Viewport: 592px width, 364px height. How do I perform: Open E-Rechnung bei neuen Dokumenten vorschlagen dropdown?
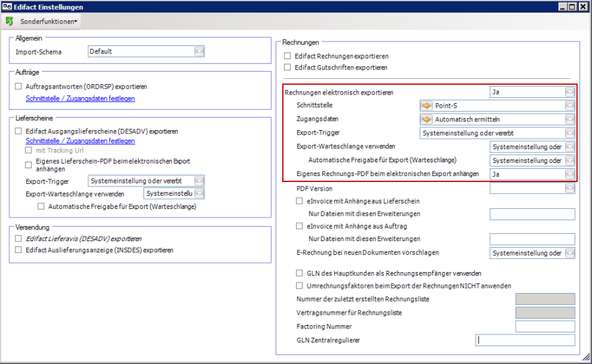pyautogui.click(x=570, y=252)
